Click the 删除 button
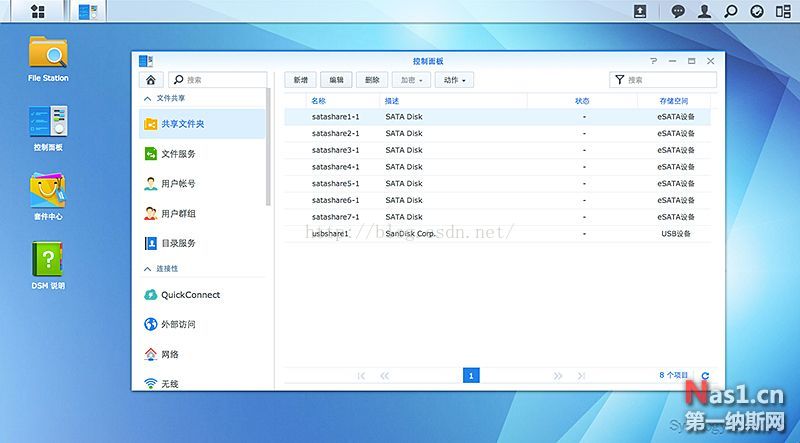Screen dimensions: 800x443 click(x=372, y=79)
